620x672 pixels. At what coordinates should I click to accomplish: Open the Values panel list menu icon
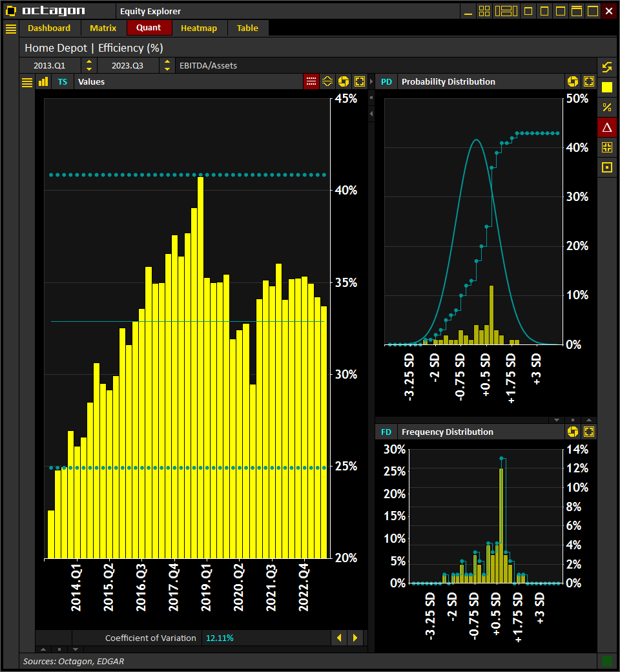27,82
